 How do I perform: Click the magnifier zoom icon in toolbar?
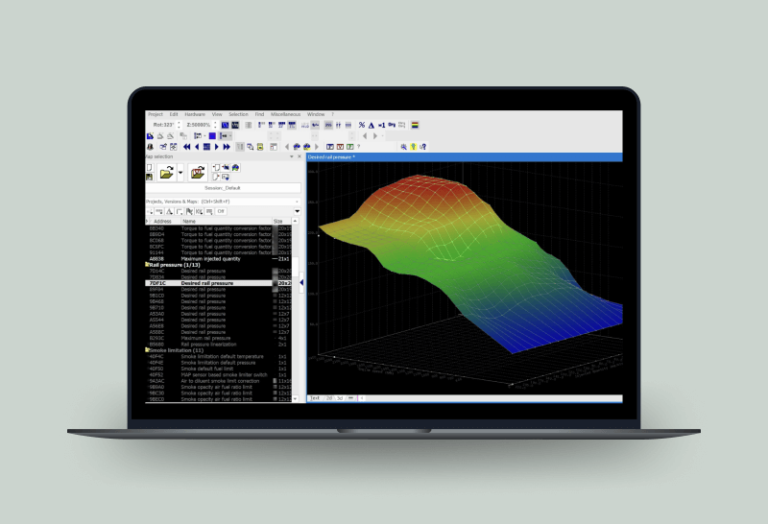tap(404, 147)
